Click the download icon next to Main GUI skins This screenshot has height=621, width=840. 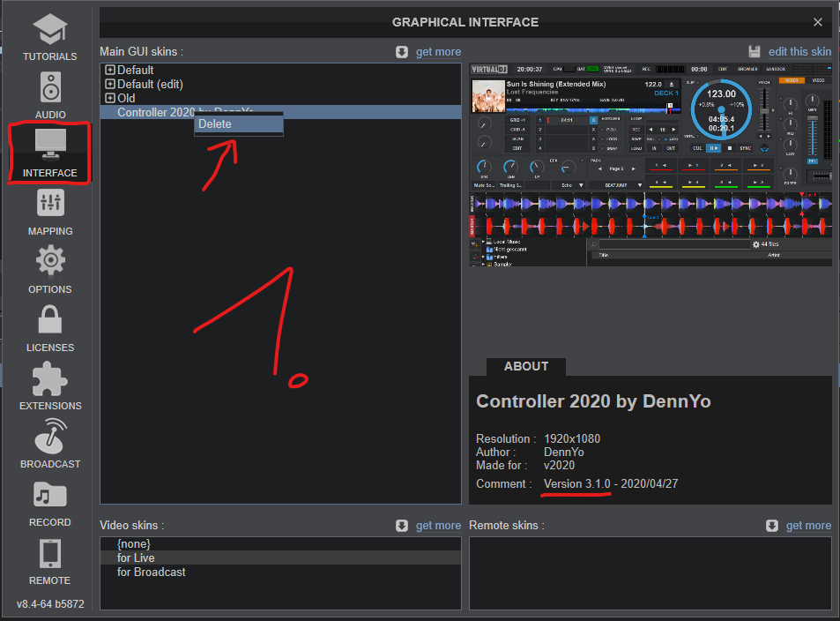tap(402, 52)
